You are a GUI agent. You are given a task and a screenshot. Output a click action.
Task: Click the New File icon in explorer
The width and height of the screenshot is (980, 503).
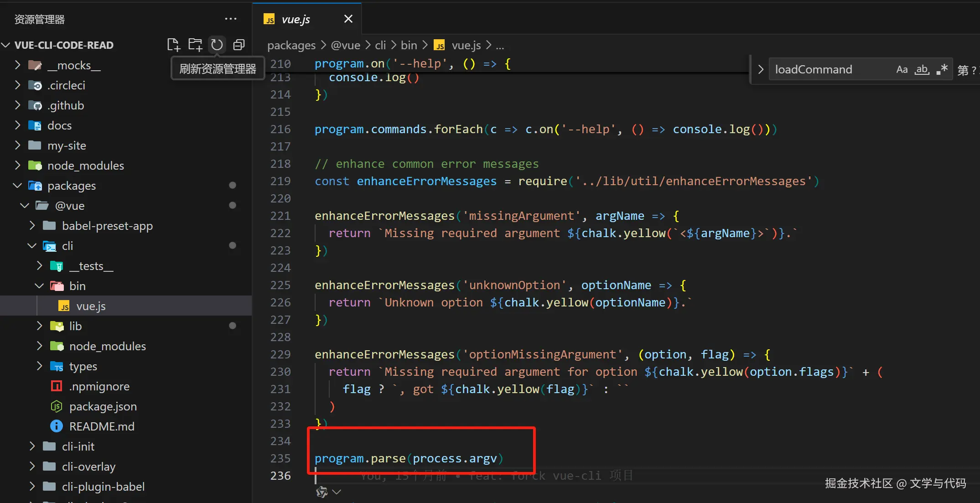point(173,45)
